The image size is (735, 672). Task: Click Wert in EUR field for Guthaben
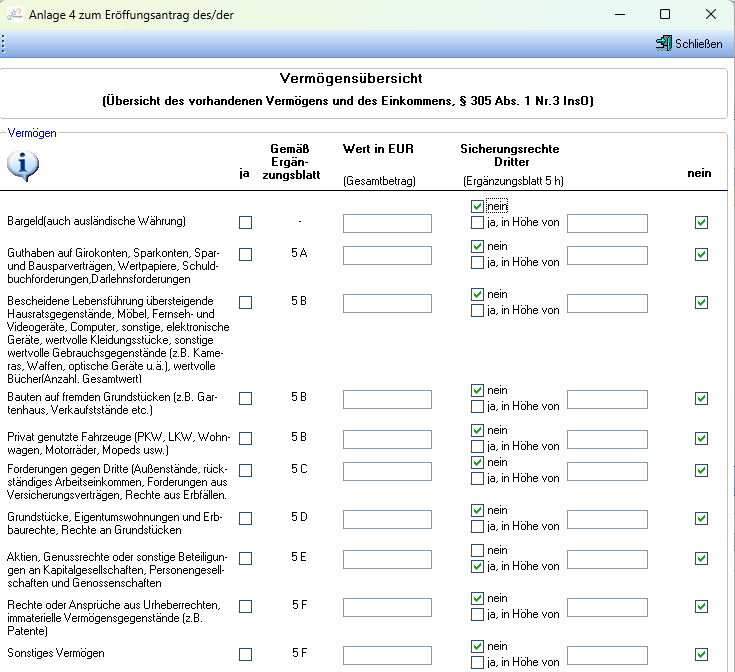(x=387, y=255)
